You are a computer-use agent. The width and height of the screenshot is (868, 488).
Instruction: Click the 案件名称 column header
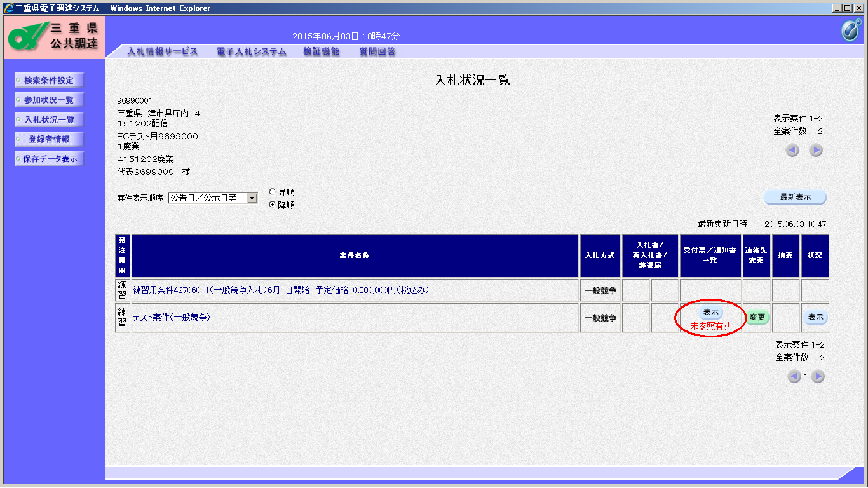pos(355,255)
